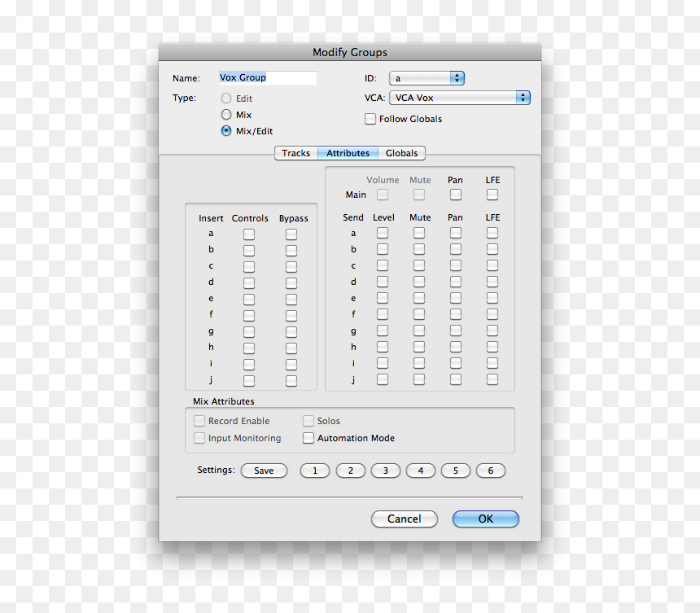The image size is (700, 613).
Task: Toggle the Solos checkbox
Action: click(x=308, y=421)
